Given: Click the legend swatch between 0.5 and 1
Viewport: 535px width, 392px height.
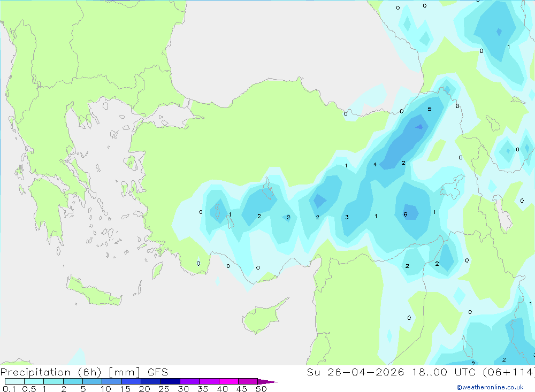Looking at the screenshot, I should point(34,381).
